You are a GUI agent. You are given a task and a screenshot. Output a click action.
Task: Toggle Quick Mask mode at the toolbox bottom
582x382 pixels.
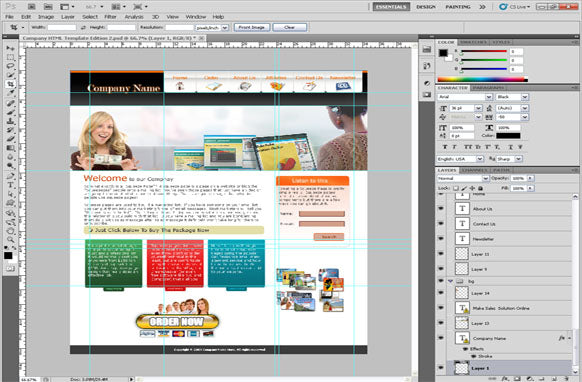[x=10, y=269]
